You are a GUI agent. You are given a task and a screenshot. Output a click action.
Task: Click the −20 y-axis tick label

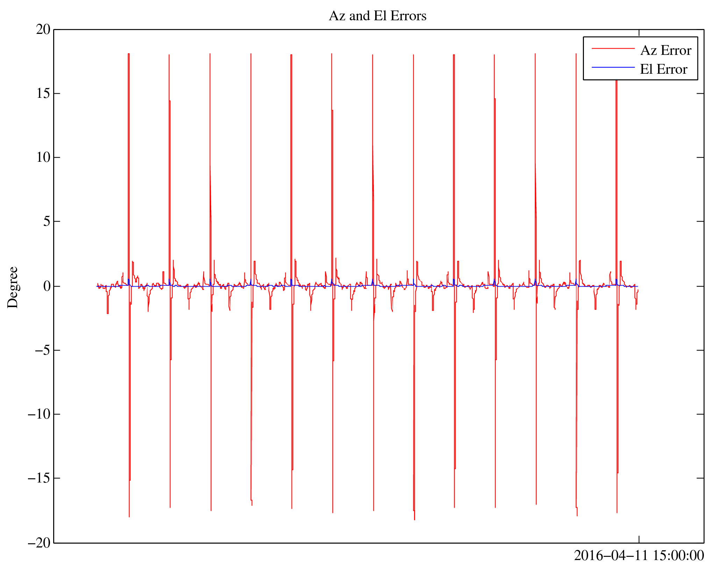pos(39,543)
